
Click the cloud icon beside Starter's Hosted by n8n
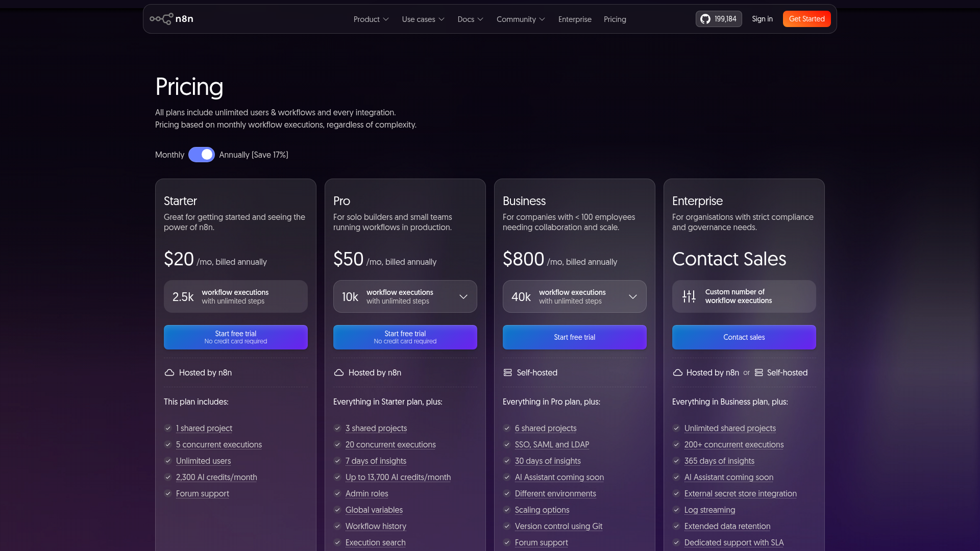[169, 372]
